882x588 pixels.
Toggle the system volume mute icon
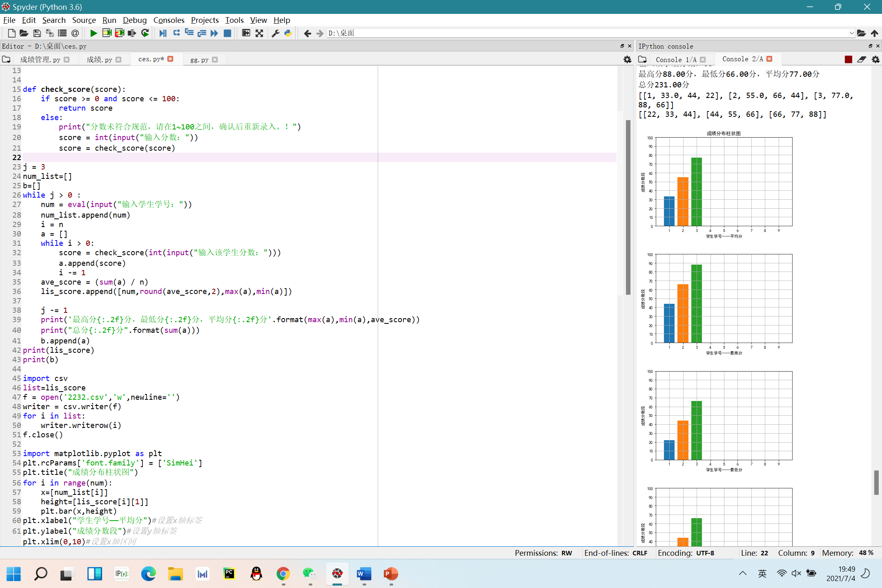796,573
